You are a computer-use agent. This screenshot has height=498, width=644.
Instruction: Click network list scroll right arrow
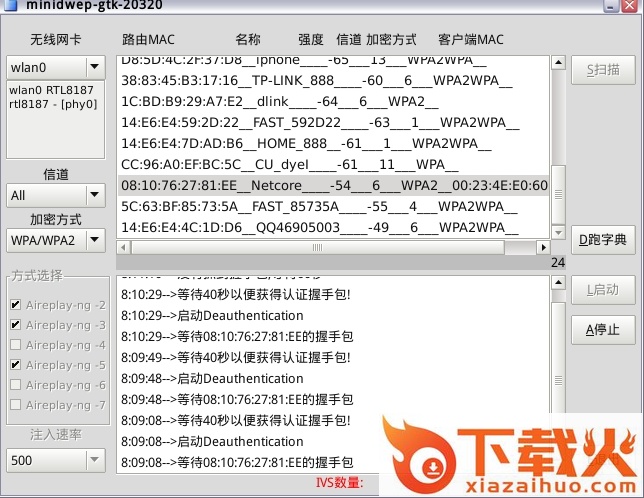pyautogui.click(x=543, y=247)
